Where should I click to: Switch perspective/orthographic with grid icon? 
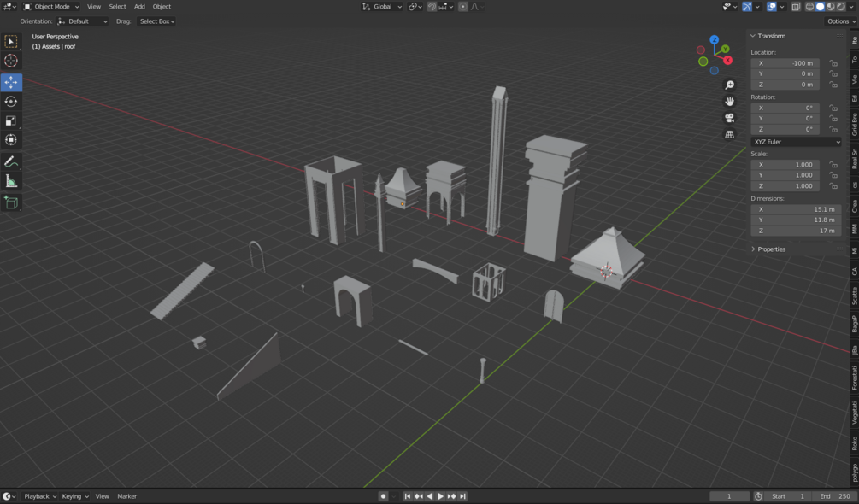click(x=730, y=134)
